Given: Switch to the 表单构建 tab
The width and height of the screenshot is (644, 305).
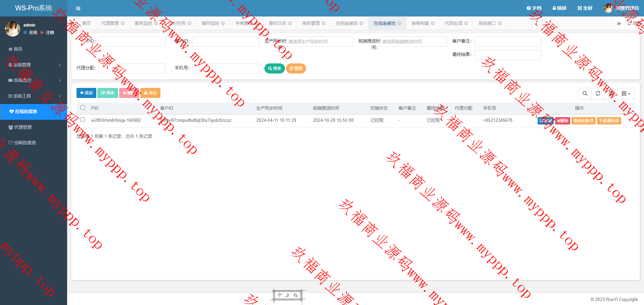Looking at the screenshot, I should point(420,23).
